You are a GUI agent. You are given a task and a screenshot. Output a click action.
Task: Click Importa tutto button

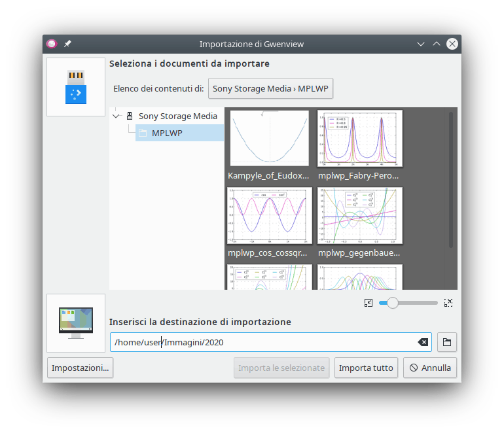click(366, 368)
